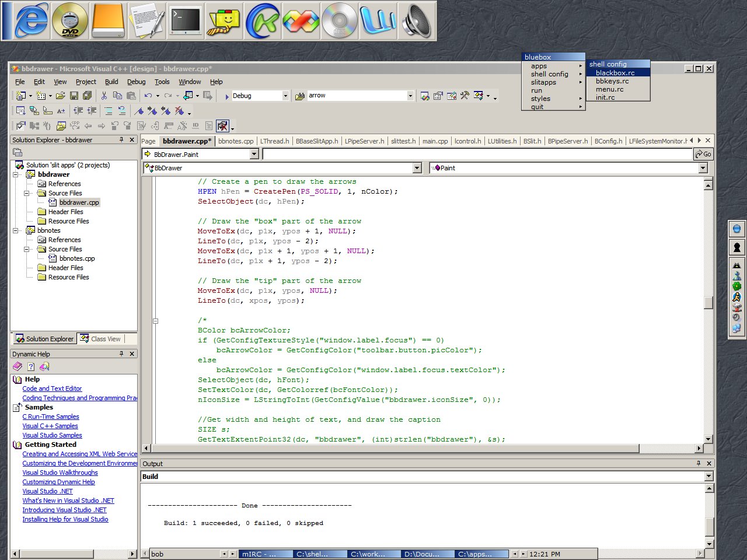Jump to the next bookmark icon
Viewport: 747px width, 560px height.
coord(152,111)
